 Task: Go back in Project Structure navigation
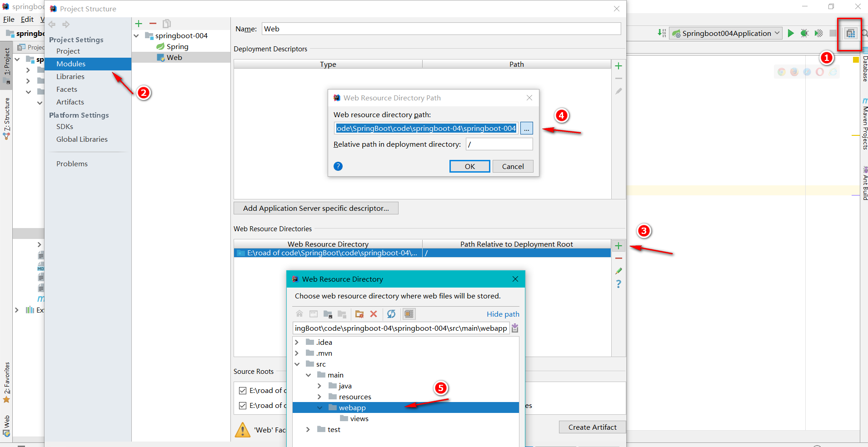coord(52,24)
